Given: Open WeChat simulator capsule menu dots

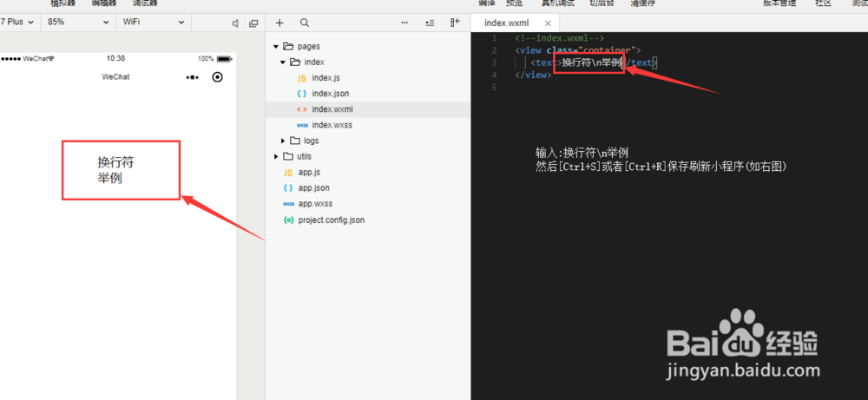Looking at the screenshot, I should tap(192, 77).
